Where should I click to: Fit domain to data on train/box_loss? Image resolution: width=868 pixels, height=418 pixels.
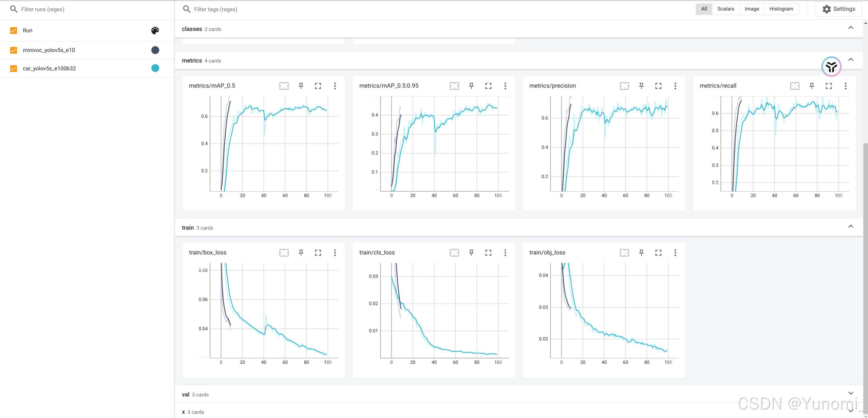click(284, 253)
